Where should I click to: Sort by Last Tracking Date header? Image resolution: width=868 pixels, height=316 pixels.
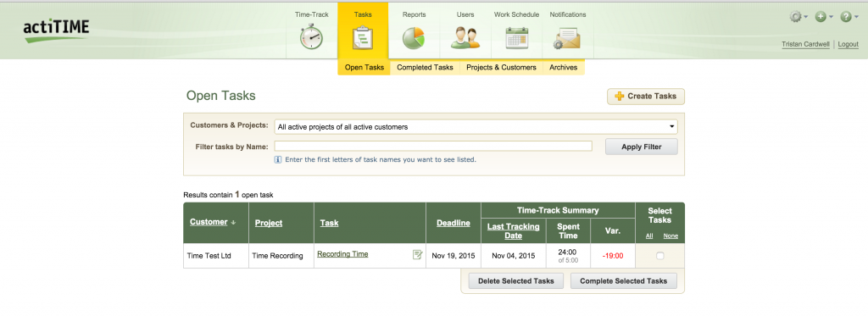pos(513,230)
